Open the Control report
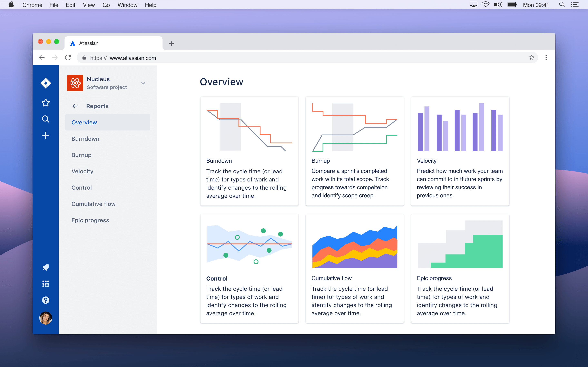The image size is (588, 367). click(x=81, y=187)
